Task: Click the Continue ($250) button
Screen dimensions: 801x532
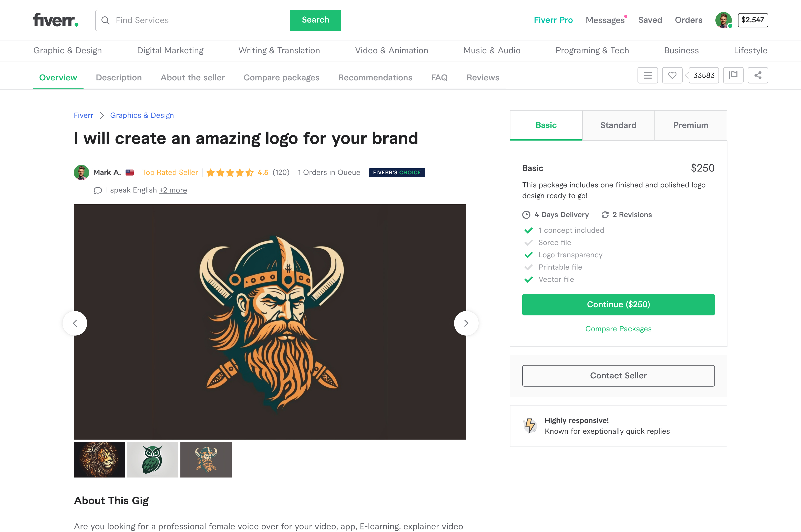Action: point(618,304)
